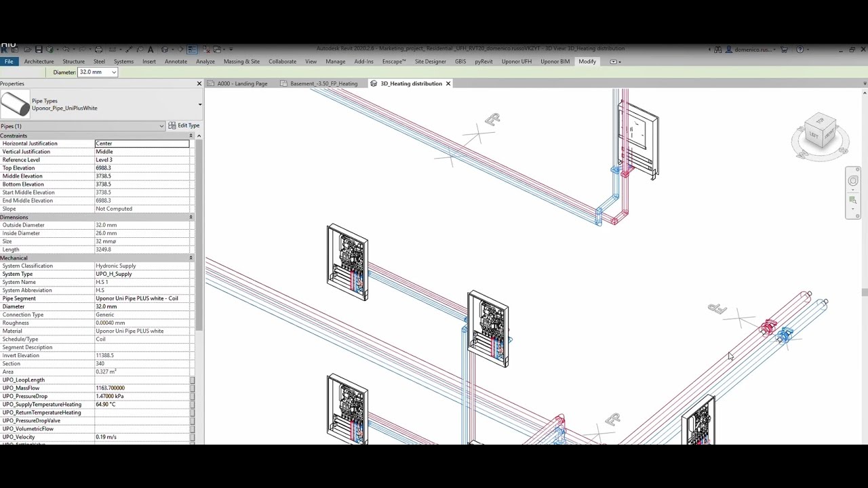Open the Pipes (1) filter dropdown
Screen dimensions: 868x488
(161, 126)
